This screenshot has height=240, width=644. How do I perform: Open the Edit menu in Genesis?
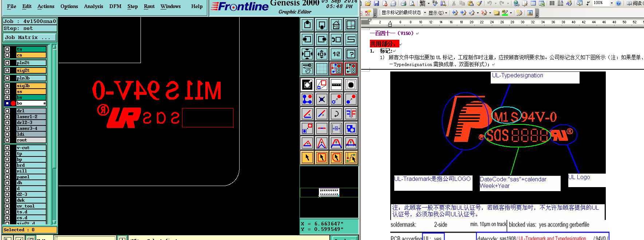27,7
